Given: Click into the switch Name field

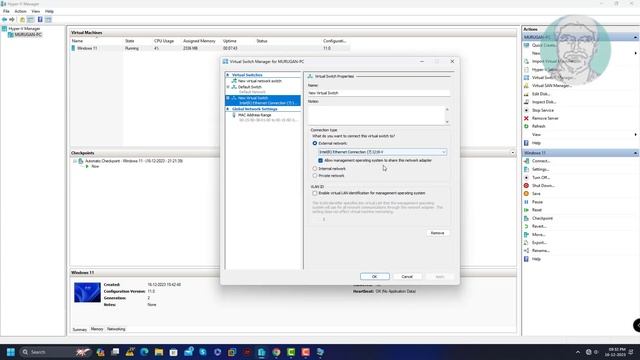Looking at the screenshot, I should (x=379, y=93).
